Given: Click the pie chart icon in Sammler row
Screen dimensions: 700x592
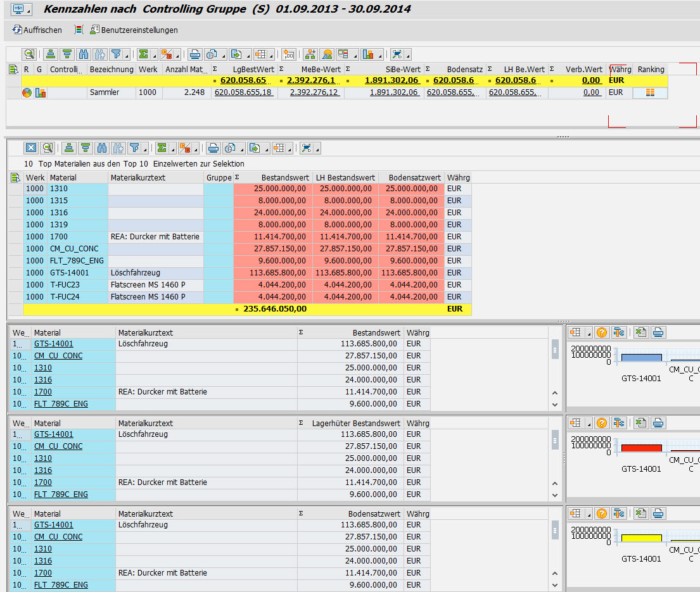Looking at the screenshot, I should pyautogui.click(x=27, y=92).
